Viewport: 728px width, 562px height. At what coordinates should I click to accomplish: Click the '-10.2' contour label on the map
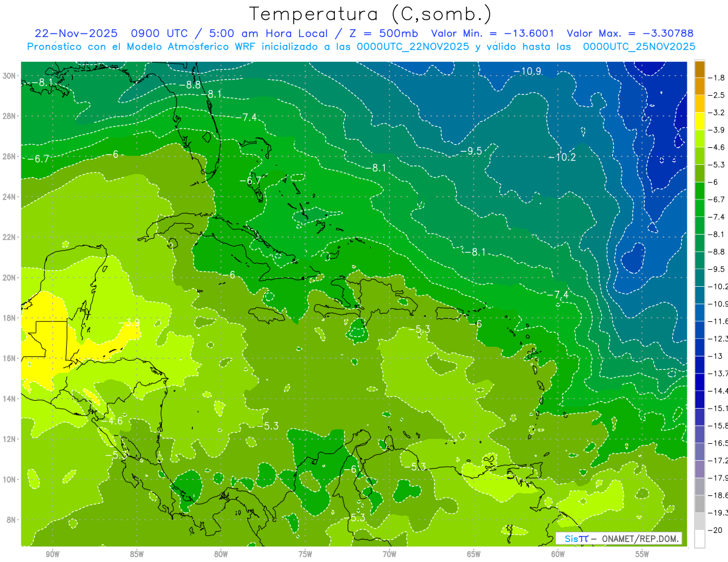pos(561,157)
